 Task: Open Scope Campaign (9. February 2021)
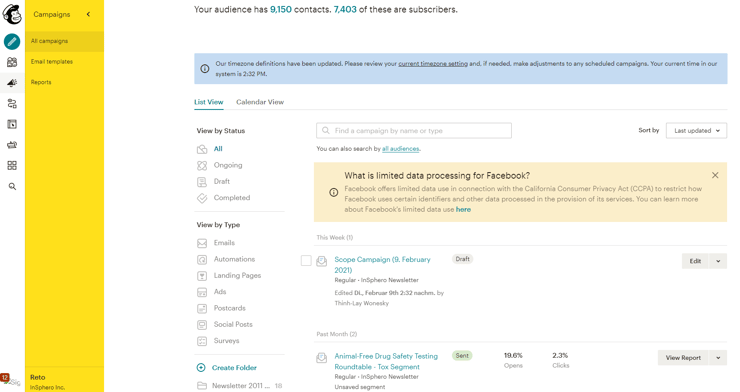382,265
